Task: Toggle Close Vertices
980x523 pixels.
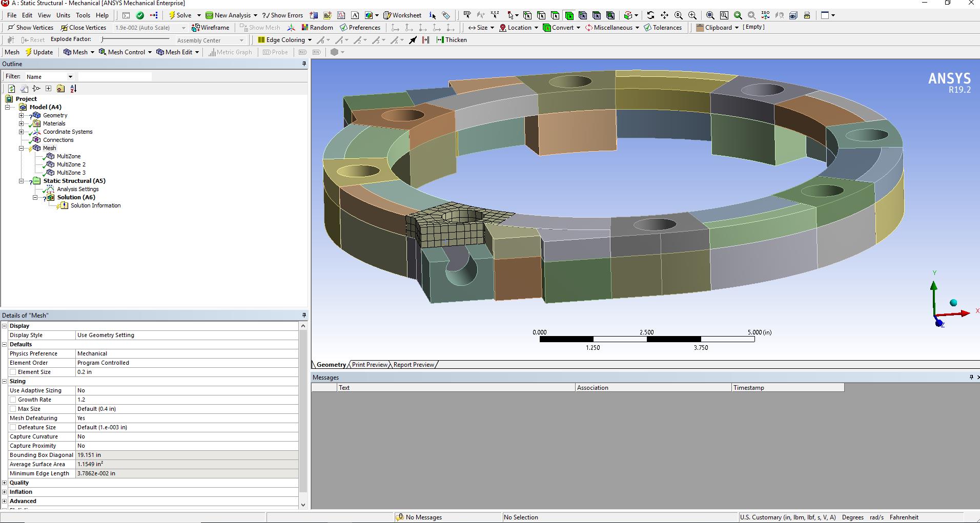Action: [x=83, y=28]
